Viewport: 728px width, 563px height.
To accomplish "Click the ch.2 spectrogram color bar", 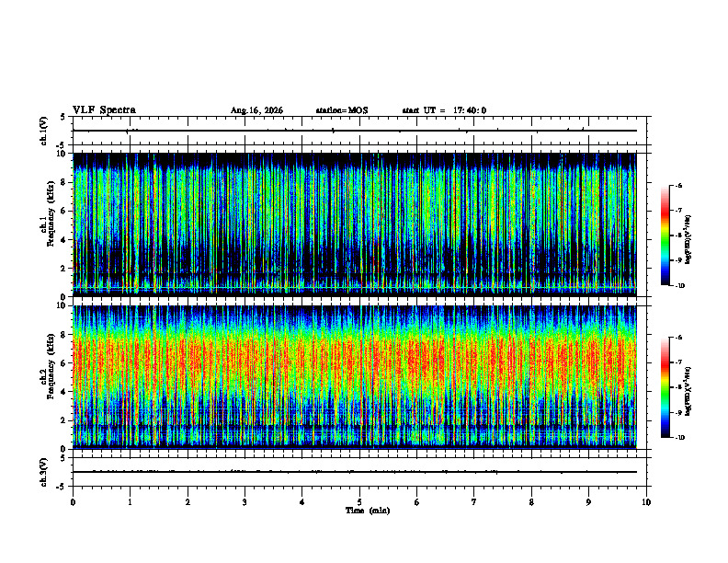I will [665, 387].
